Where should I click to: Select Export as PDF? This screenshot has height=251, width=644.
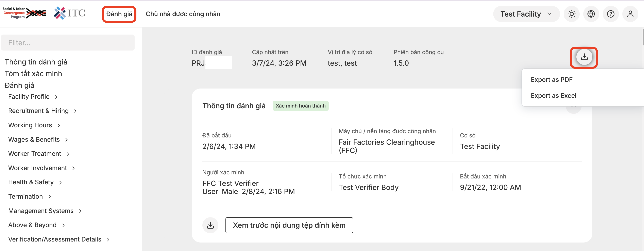(x=552, y=80)
